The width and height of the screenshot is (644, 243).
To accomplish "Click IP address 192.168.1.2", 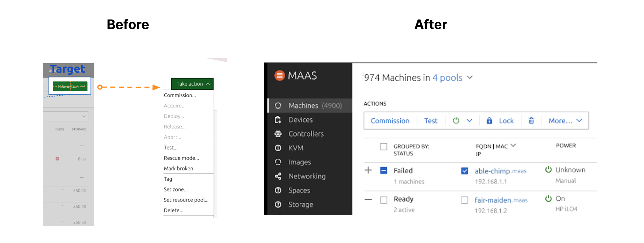I will click(x=491, y=211).
